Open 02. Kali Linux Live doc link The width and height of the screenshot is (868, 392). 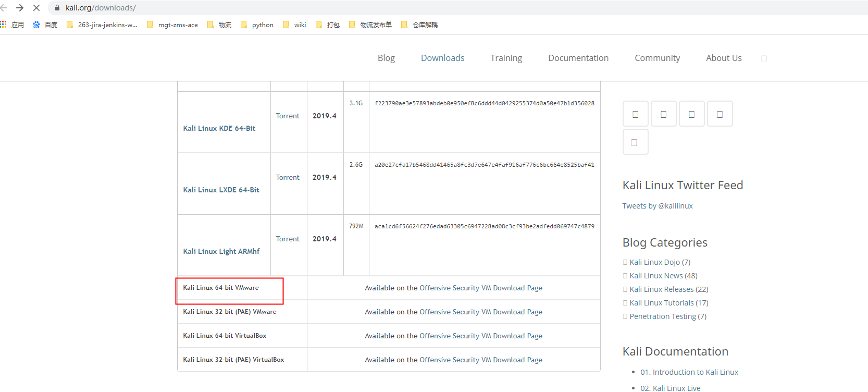point(671,388)
